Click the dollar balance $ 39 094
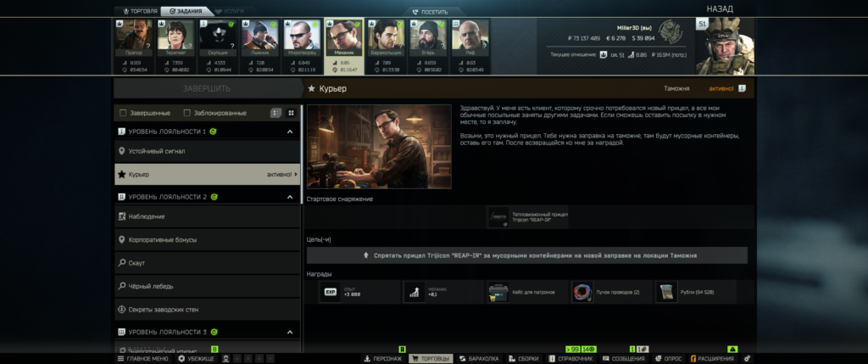Image resolution: width=868 pixels, height=364 pixels. [643, 38]
